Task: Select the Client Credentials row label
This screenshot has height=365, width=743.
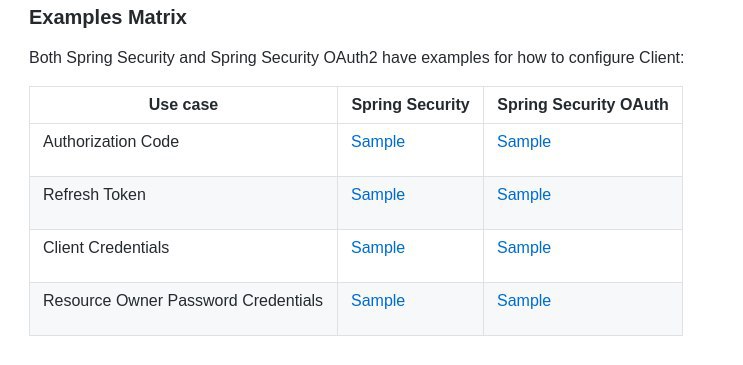Action: (x=106, y=248)
